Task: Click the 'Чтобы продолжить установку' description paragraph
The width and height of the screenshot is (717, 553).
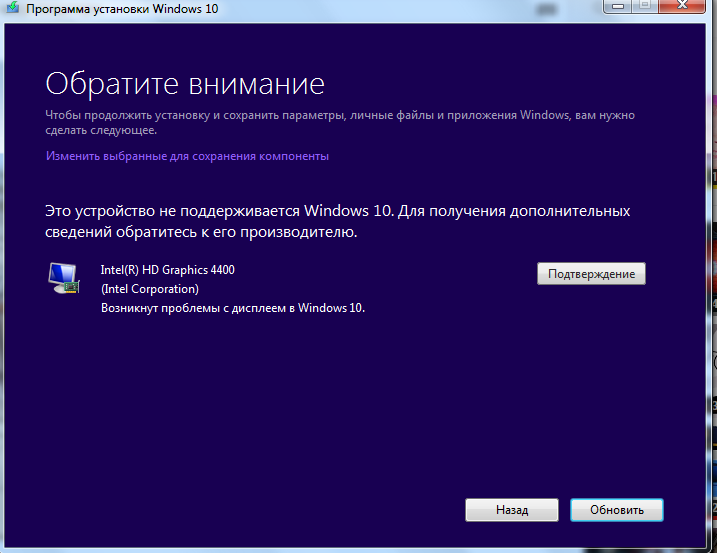Action: [x=339, y=123]
